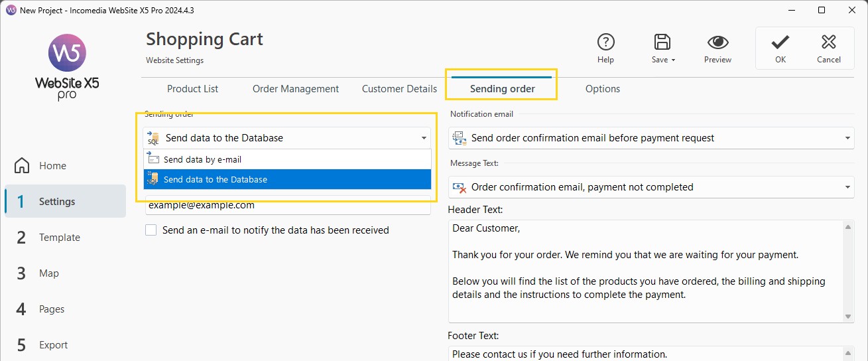Open the Help icon
Screen dimensions: 868x361
point(605,42)
